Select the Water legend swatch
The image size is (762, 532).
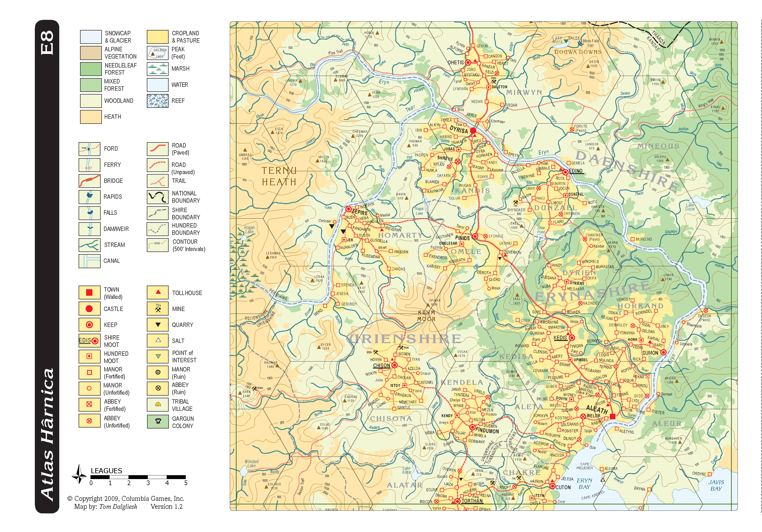coord(158,85)
